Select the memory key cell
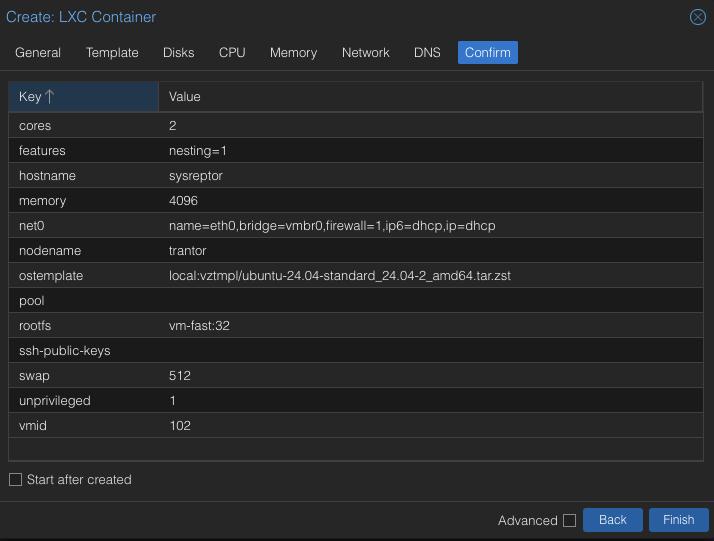Viewport: 714px width, 541px height. (83, 201)
